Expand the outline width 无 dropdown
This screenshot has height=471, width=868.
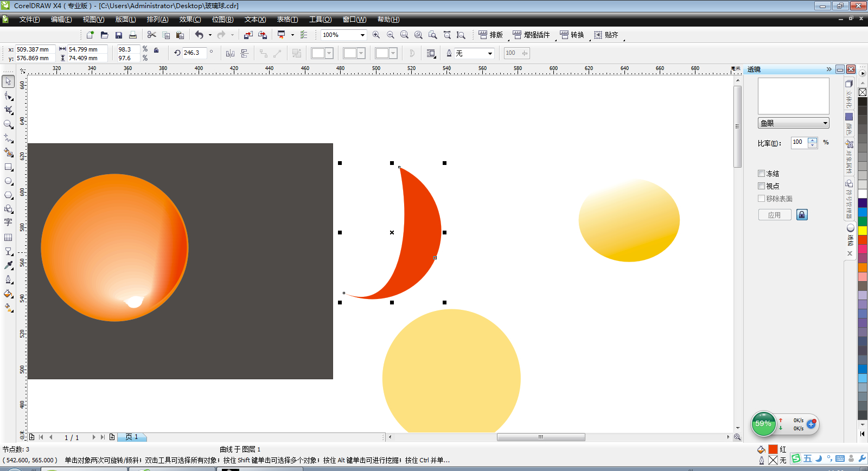pyautogui.click(x=490, y=53)
